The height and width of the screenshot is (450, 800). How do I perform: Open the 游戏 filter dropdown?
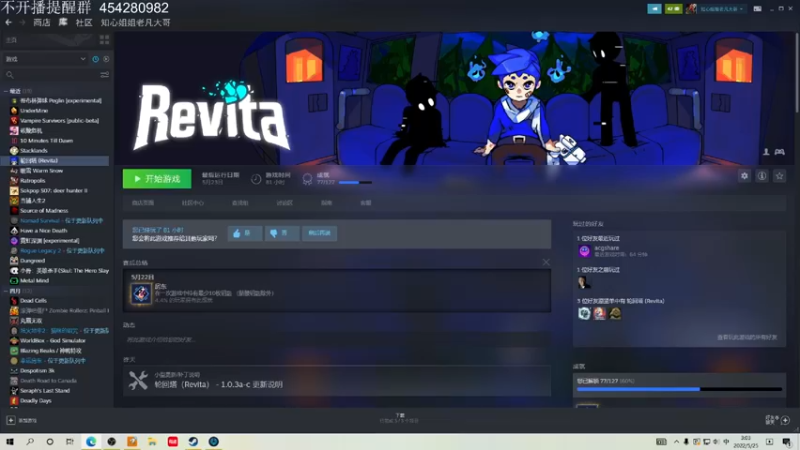tap(45, 59)
